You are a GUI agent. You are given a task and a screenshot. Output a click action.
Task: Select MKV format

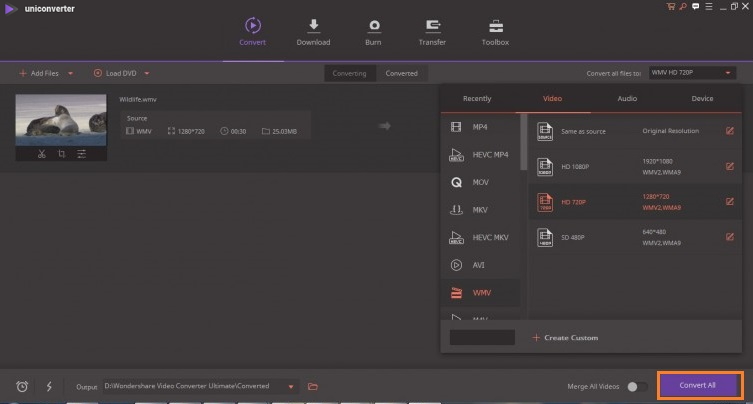click(x=480, y=210)
